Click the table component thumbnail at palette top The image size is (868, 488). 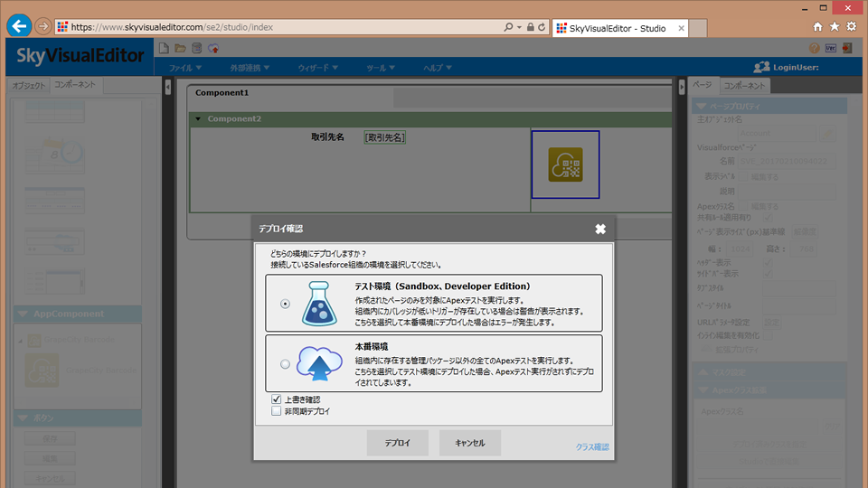point(54,112)
